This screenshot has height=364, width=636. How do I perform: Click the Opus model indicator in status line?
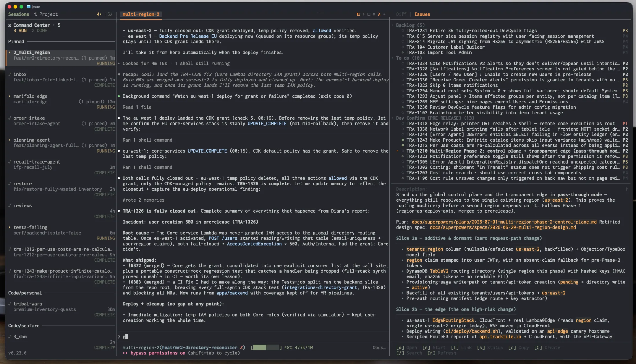[379, 348]
